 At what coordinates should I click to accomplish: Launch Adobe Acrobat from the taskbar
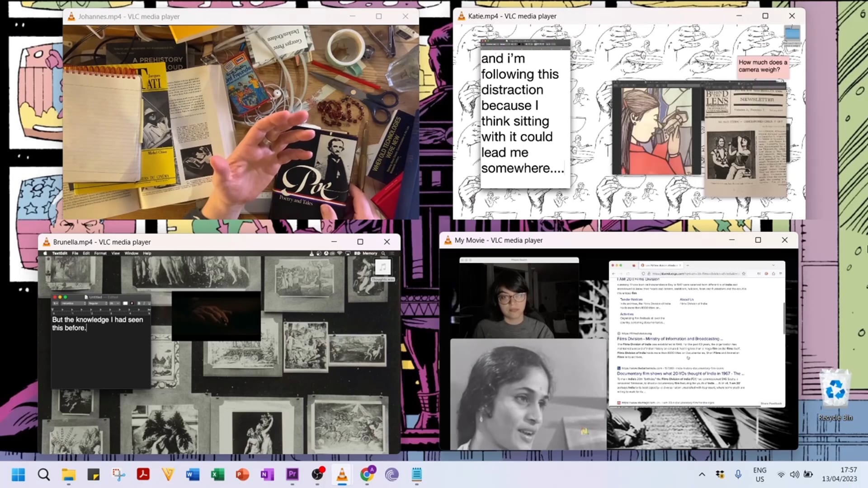coord(143,474)
